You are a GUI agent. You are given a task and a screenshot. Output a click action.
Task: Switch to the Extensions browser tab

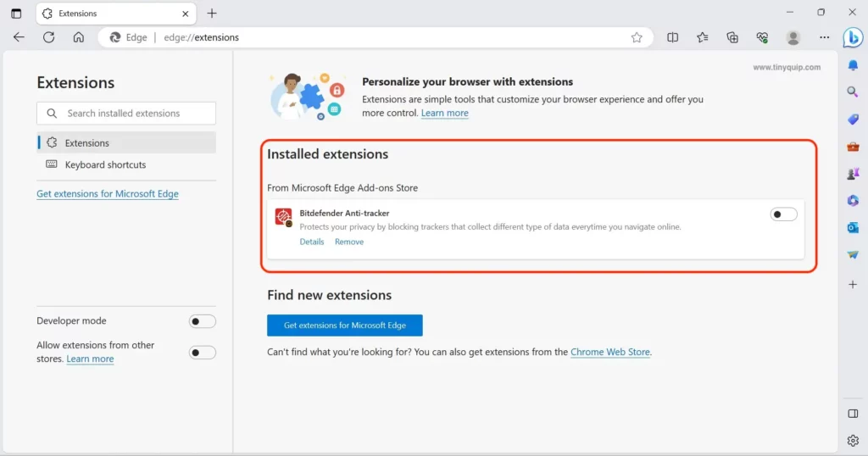[x=116, y=14]
